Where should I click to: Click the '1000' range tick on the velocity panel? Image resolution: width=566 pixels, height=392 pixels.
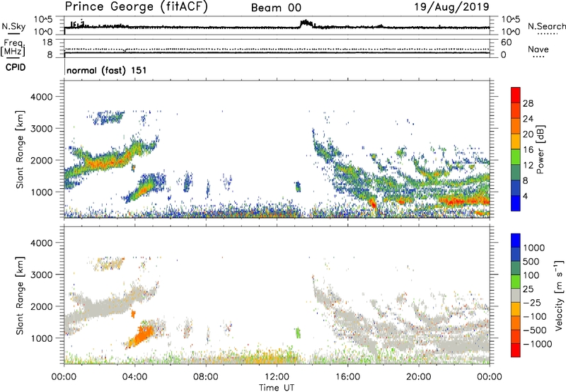coord(42,338)
